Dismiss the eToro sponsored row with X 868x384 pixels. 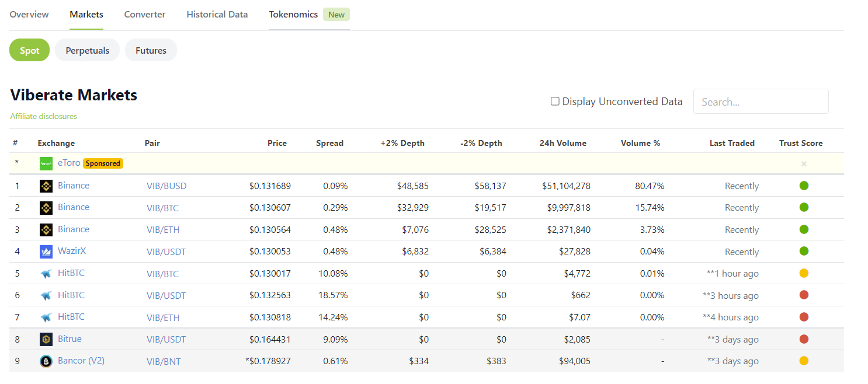[804, 164]
